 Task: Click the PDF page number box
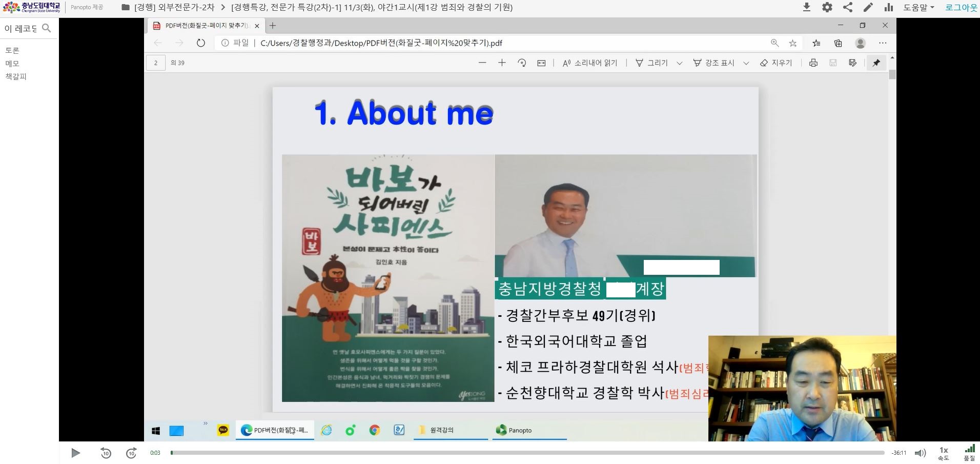[156, 63]
